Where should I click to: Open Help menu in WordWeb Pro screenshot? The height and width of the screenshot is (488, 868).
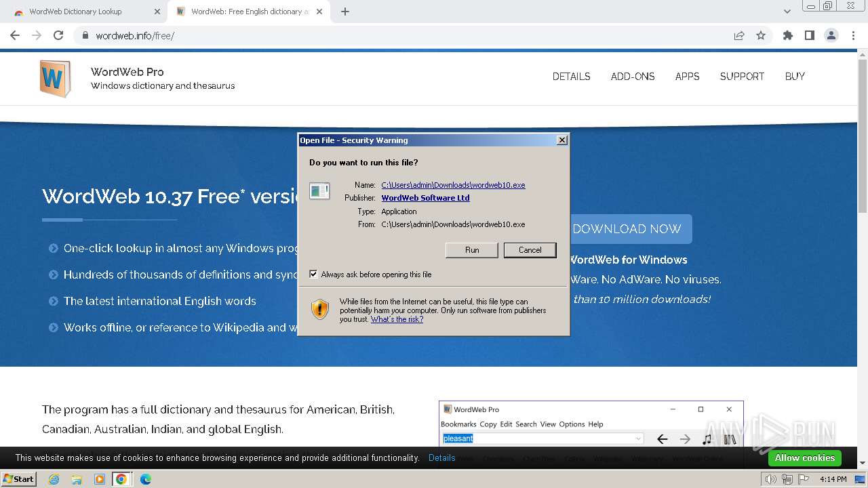click(x=595, y=424)
